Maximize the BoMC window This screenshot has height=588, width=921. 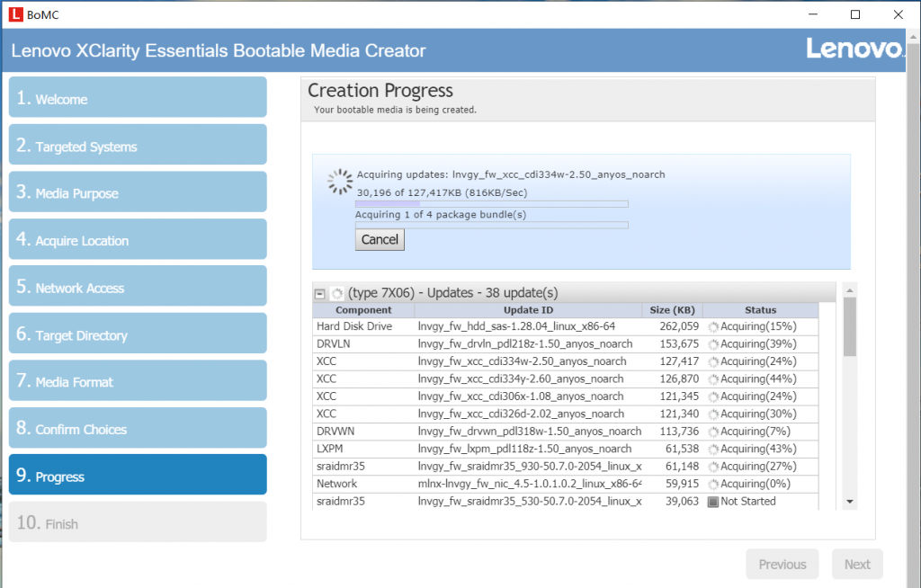[x=855, y=14]
